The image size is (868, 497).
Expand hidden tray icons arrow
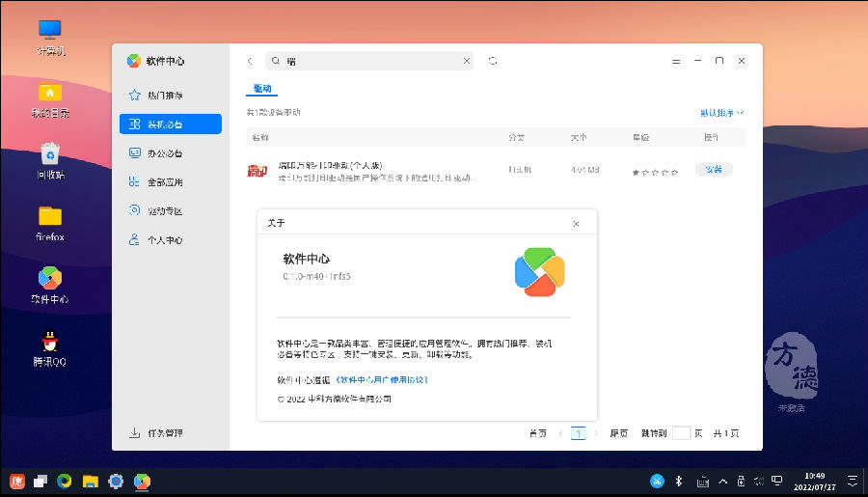(x=723, y=482)
